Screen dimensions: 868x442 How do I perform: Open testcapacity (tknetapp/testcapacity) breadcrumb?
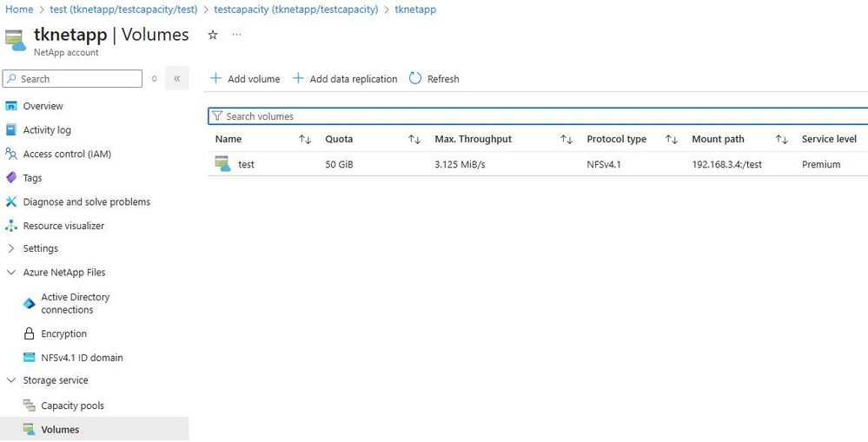click(296, 10)
